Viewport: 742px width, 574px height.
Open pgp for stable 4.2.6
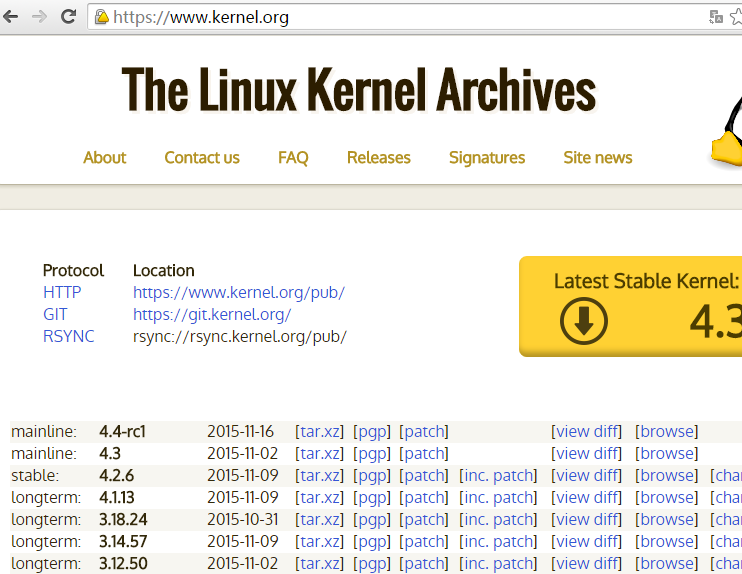click(372, 476)
